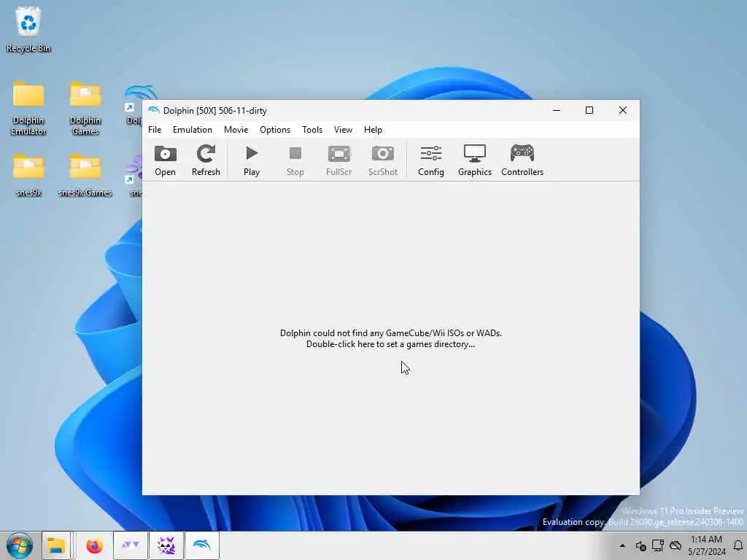This screenshot has width=747, height=560.
Task: Launch Firefox from the taskbar
Action: click(94, 545)
